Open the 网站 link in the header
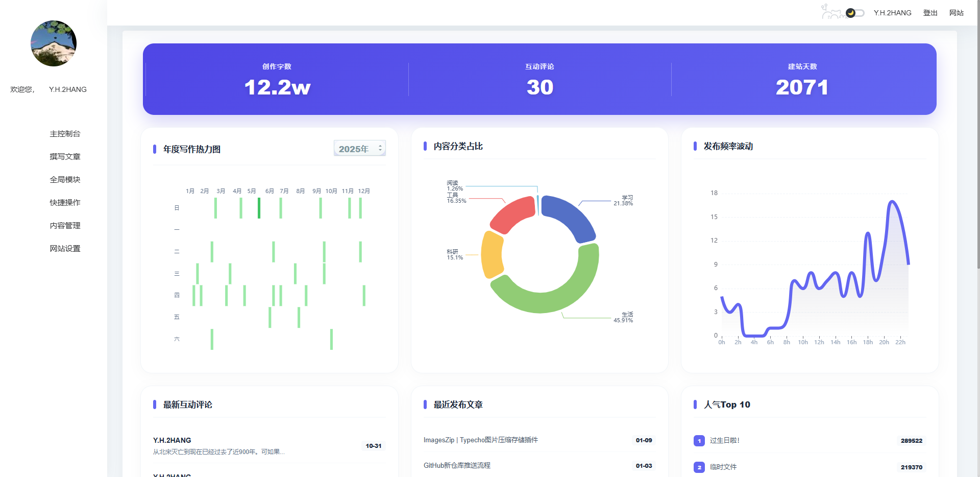The height and width of the screenshot is (477, 980). pos(957,12)
